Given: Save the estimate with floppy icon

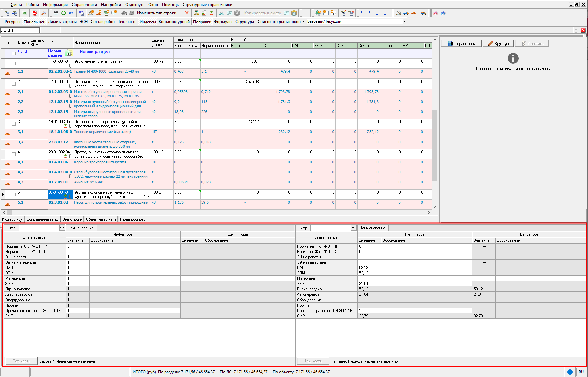Looking at the screenshot, I should (56, 13).
